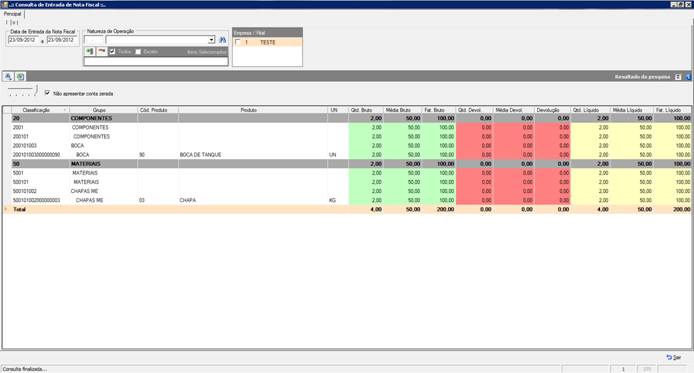Click the magnifier search icon on the results bar

pos(8,77)
